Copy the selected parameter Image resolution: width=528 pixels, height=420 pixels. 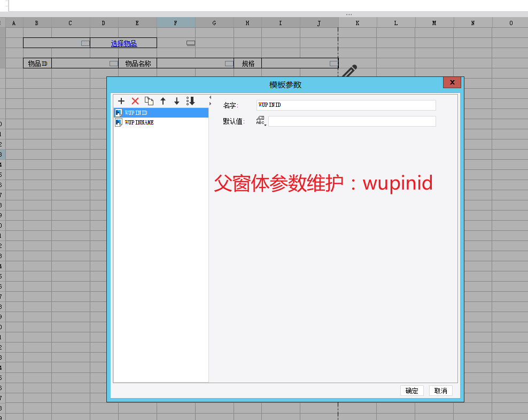[149, 100]
